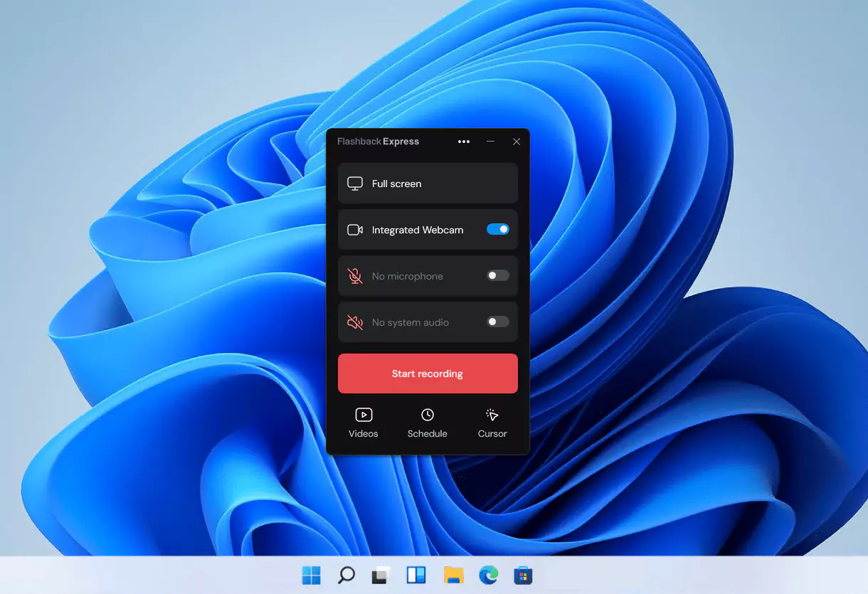The height and width of the screenshot is (594, 868).
Task: Click the Integrated Webcam label
Action: coord(418,230)
